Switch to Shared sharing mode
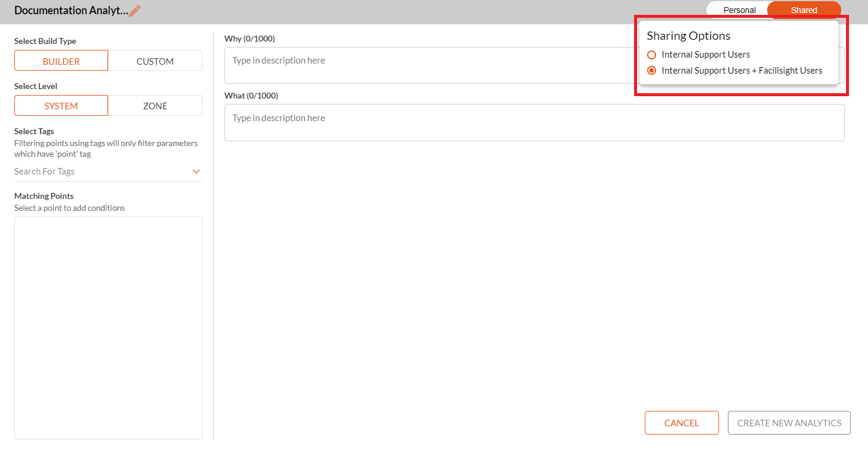 coord(804,10)
